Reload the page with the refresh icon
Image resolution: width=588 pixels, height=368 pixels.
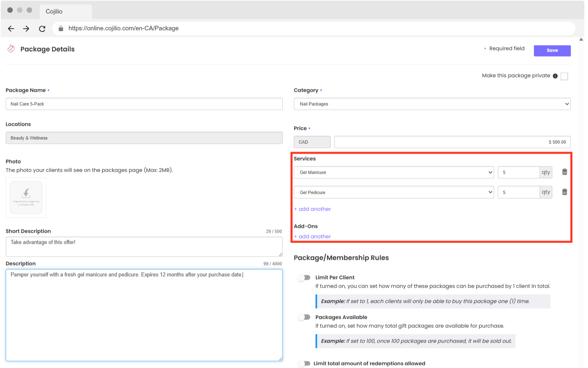click(x=42, y=28)
